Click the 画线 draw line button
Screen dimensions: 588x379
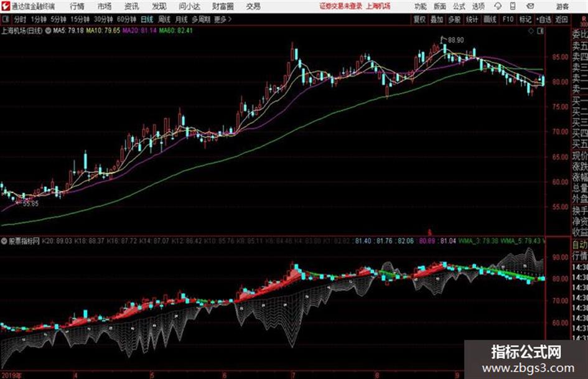(x=490, y=19)
